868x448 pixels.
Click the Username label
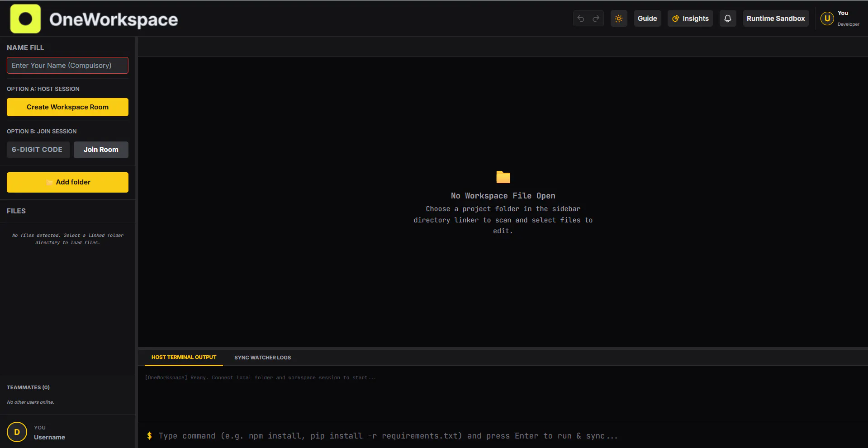coord(49,437)
